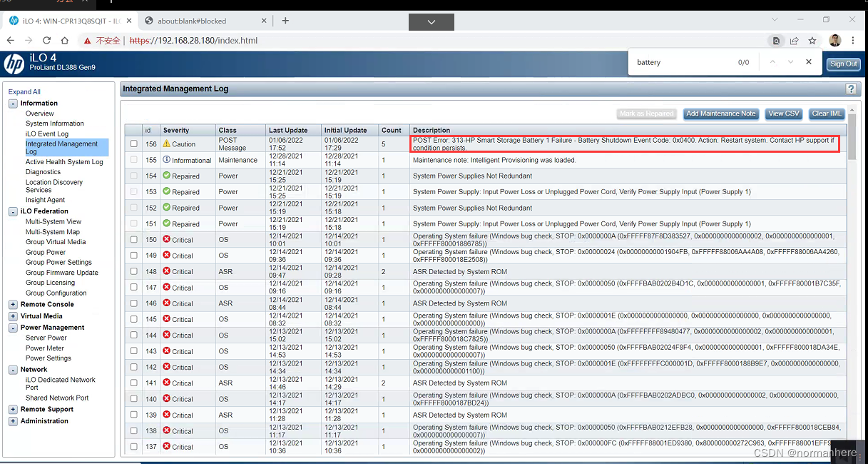The image size is (868, 464).
Task: Click the Caution icon on entry 156
Action: click(166, 143)
